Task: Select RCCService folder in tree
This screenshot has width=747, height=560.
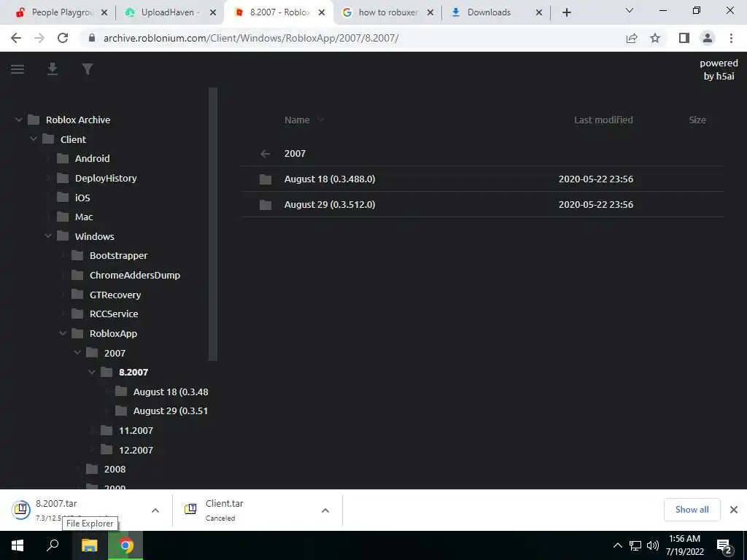Action: click(114, 314)
